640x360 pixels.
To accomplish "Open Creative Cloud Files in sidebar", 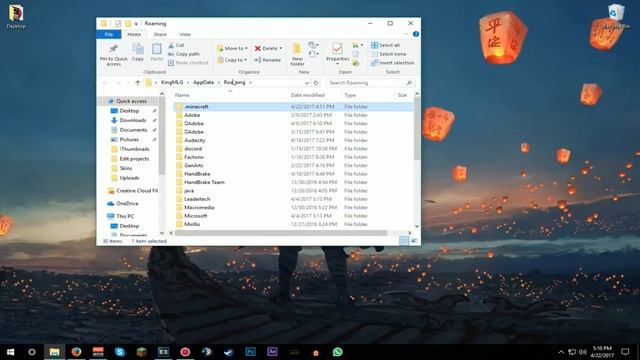I will 133,191.
